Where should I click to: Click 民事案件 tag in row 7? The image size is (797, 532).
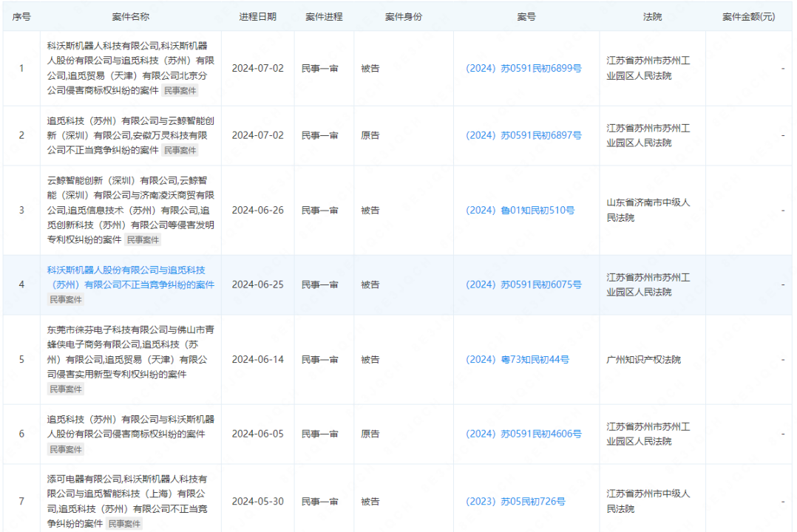[124, 524]
